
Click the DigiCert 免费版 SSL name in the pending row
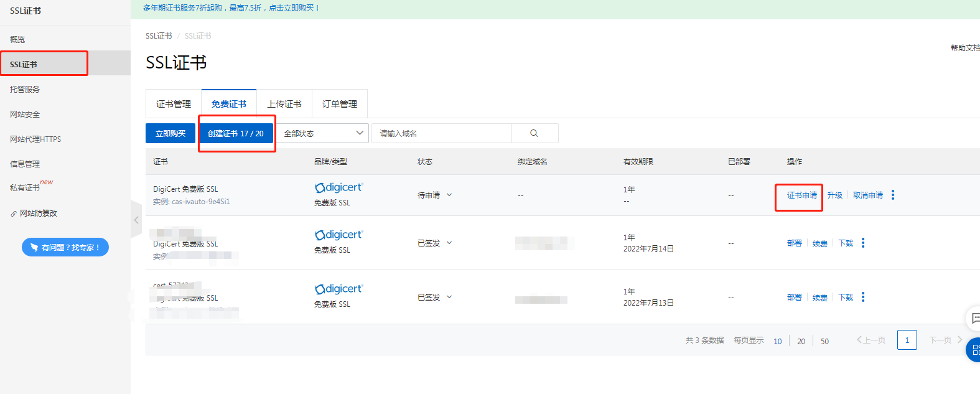coord(185,189)
